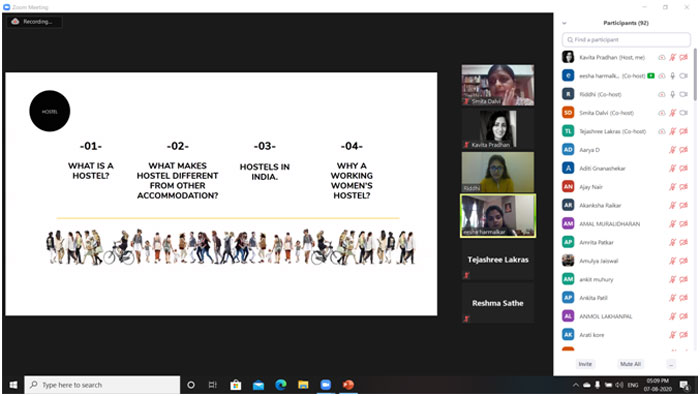
Task: Click video camera icon for eesha harmalkar
Action: click(683, 76)
